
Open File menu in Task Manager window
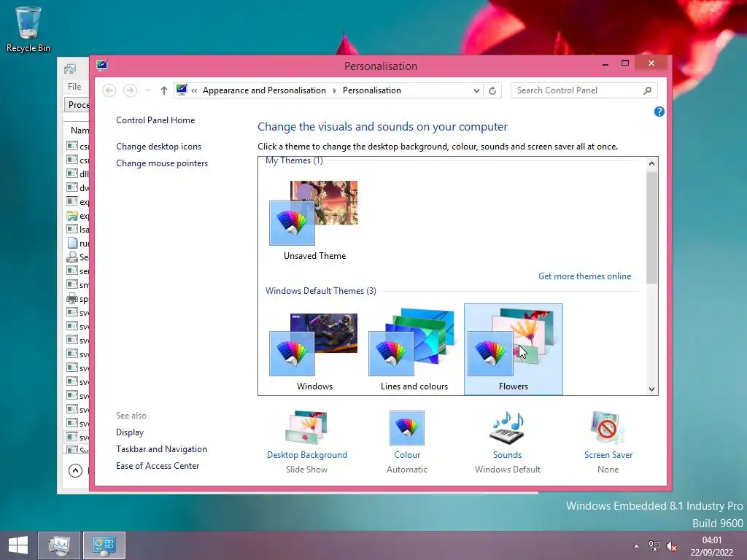pos(74,86)
